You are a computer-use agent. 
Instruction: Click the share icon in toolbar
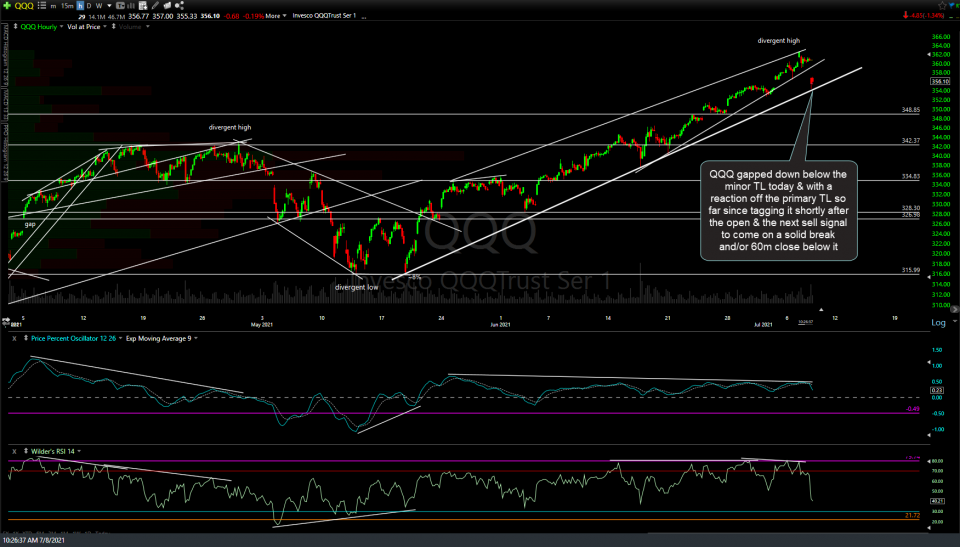pos(179,6)
